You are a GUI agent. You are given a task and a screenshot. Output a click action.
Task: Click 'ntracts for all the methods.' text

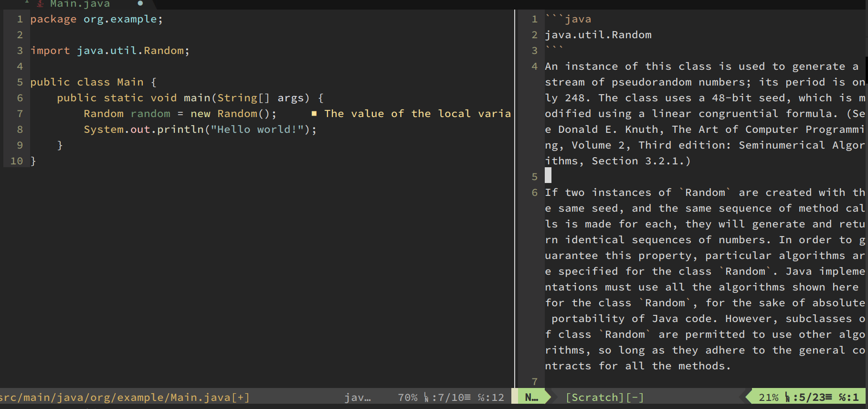pos(638,366)
